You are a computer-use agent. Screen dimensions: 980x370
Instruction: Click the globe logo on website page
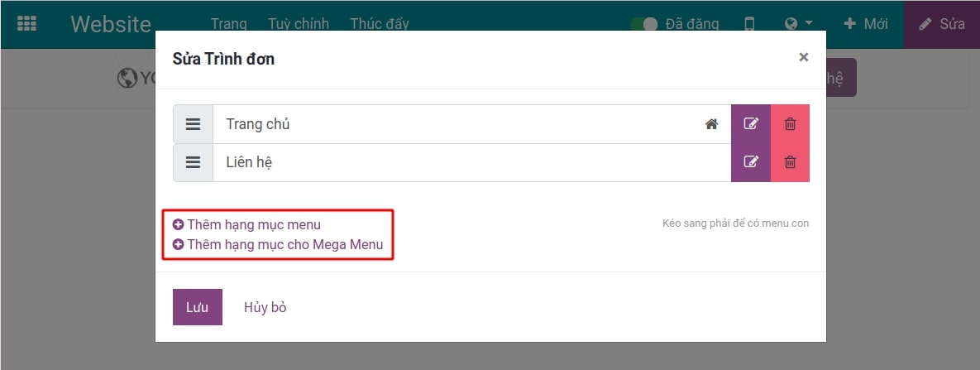point(127,79)
